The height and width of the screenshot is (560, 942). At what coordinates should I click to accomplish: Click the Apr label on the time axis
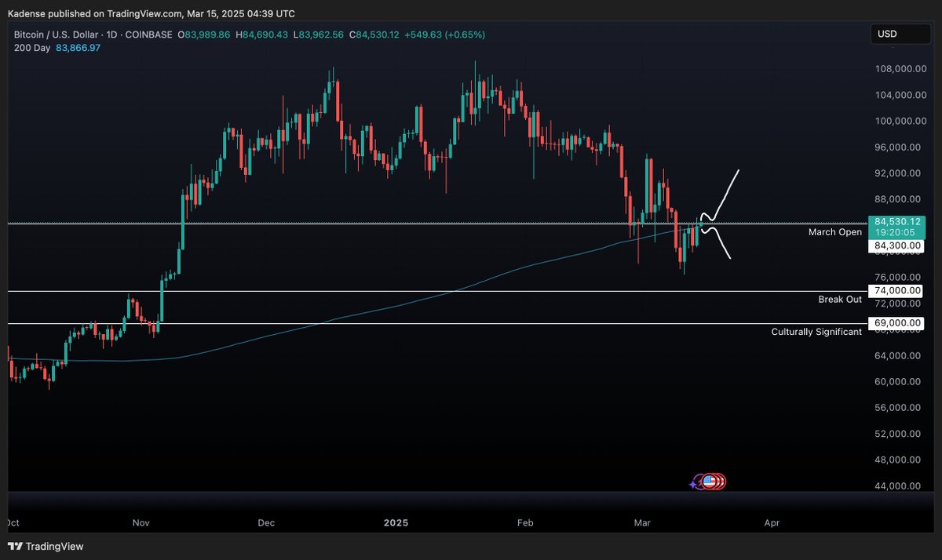[x=772, y=522]
